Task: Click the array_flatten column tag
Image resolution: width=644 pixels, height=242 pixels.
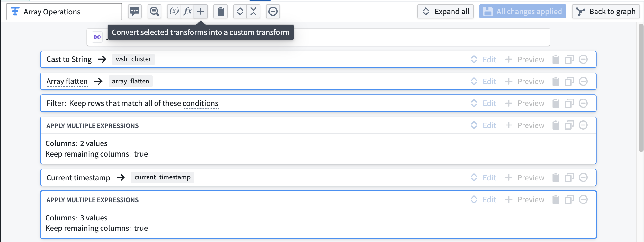Action: 130,82
